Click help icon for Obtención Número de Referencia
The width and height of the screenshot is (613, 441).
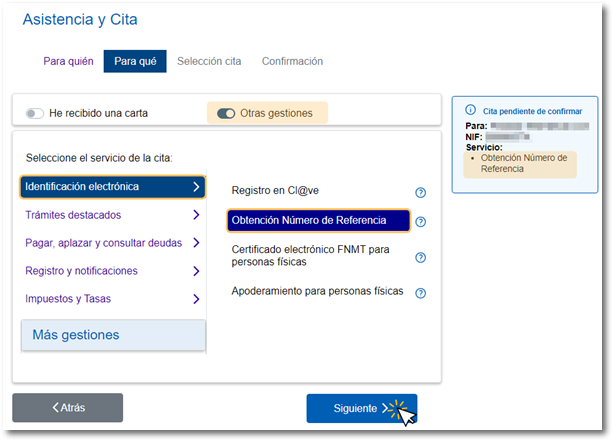click(420, 222)
